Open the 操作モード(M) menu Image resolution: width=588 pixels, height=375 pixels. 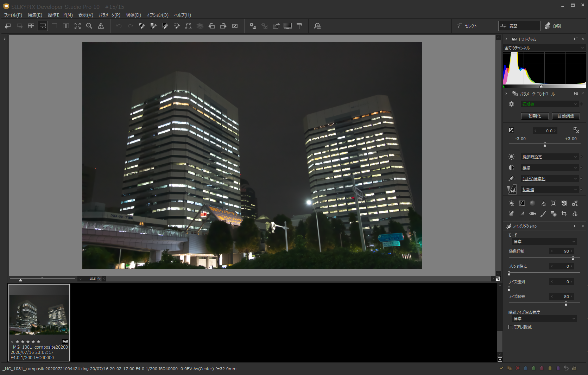(60, 15)
